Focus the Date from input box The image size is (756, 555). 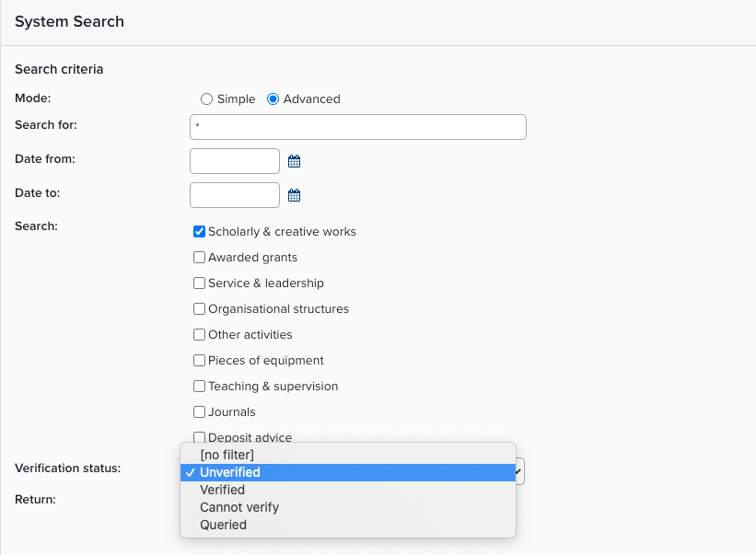pyautogui.click(x=235, y=161)
